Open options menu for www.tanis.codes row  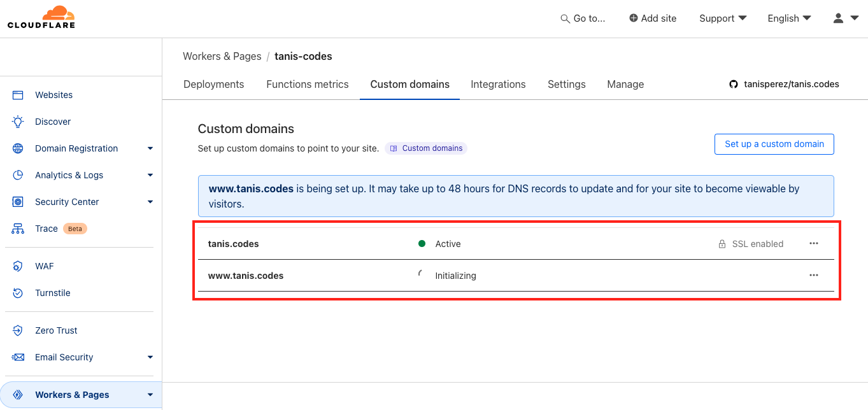coord(813,276)
